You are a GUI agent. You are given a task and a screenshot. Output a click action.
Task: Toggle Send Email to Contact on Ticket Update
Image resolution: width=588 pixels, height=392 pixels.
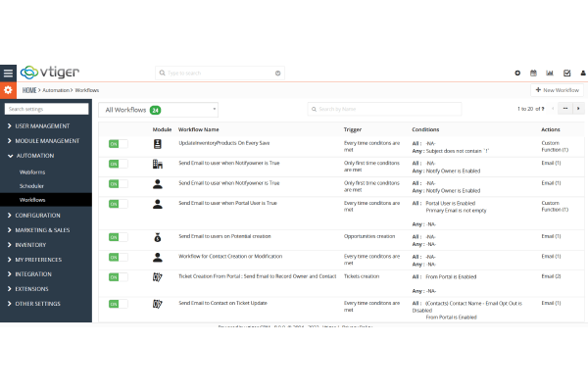tap(119, 304)
